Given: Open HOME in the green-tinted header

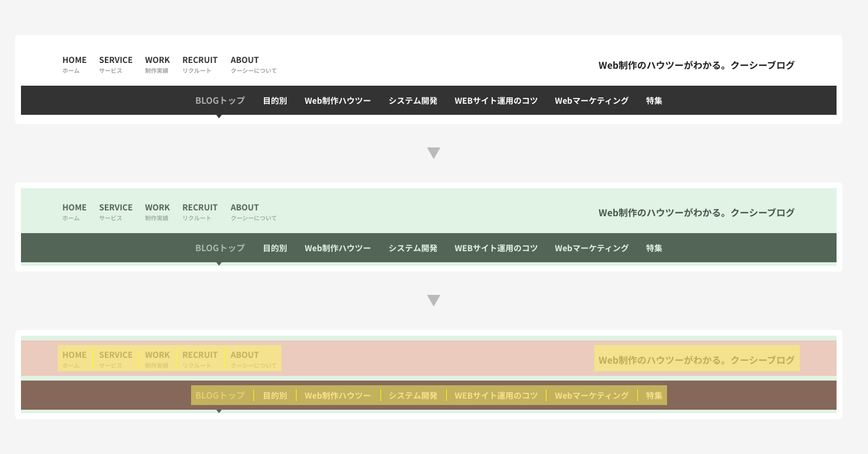Looking at the screenshot, I should point(75,212).
